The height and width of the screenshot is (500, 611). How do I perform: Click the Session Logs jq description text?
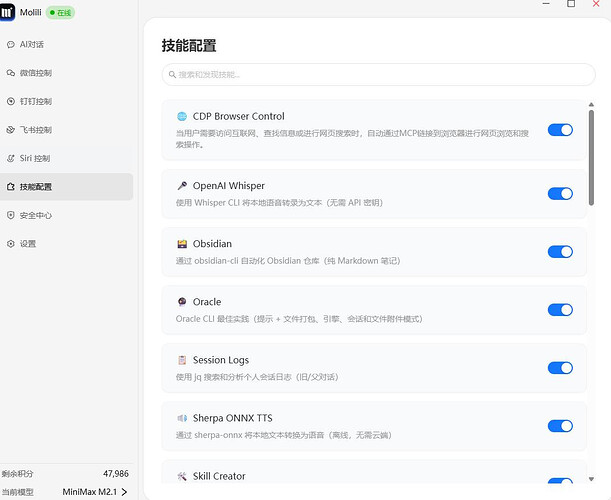coord(257,376)
